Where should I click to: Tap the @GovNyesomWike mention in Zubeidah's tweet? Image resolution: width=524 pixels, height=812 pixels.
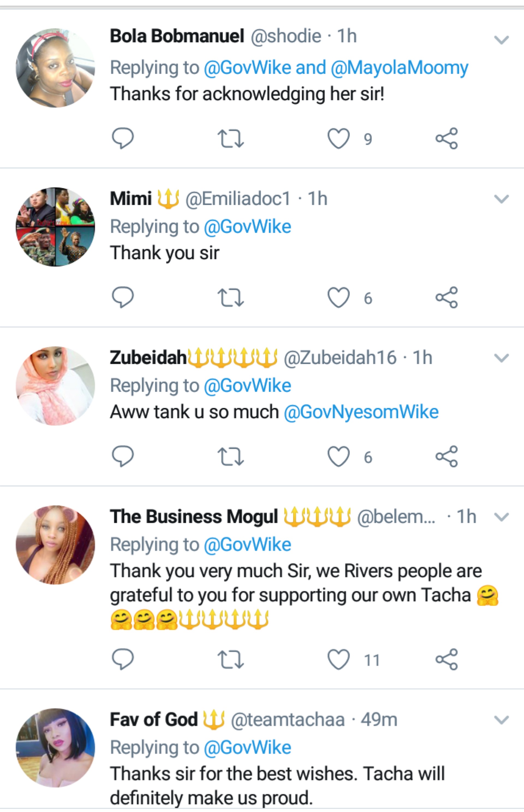point(361,412)
